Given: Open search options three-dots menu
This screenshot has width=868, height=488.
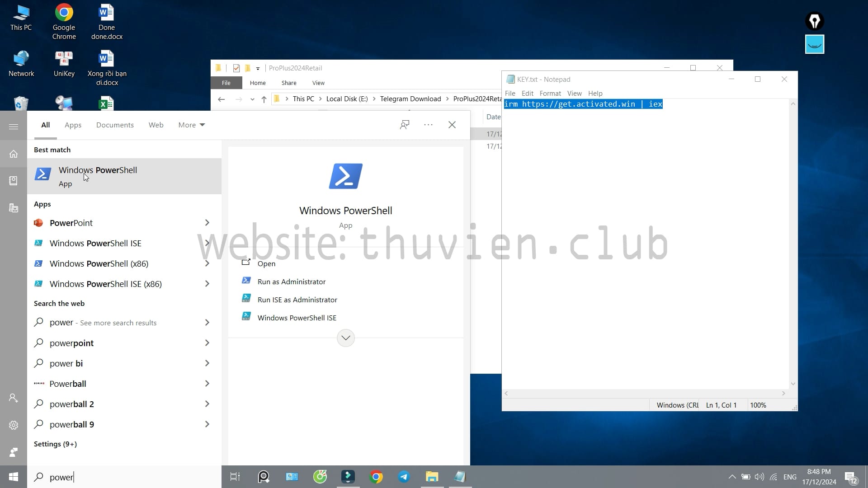Looking at the screenshot, I should 428,125.
